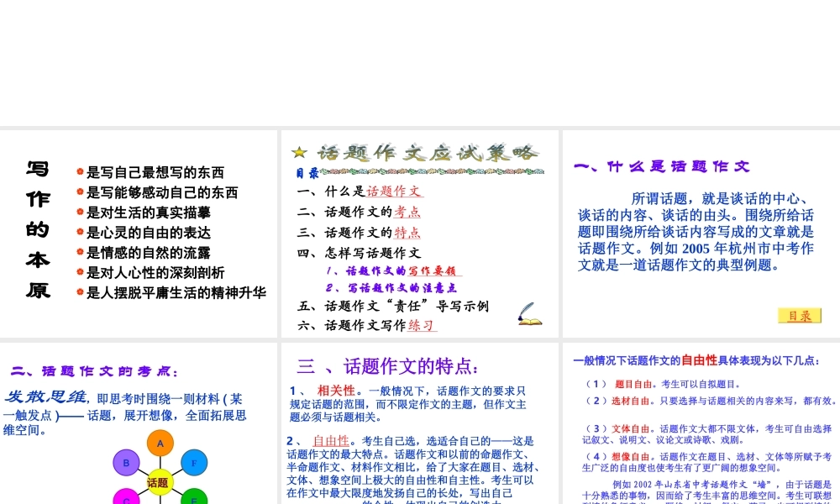Open the 写作要领 hyperlink
The width and height of the screenshot is (840, 504).
(x=433, y=270)
